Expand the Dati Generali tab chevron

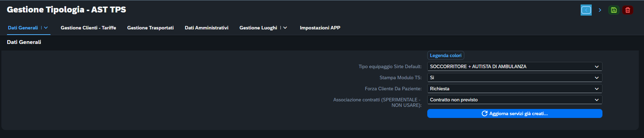coord(46,28)
